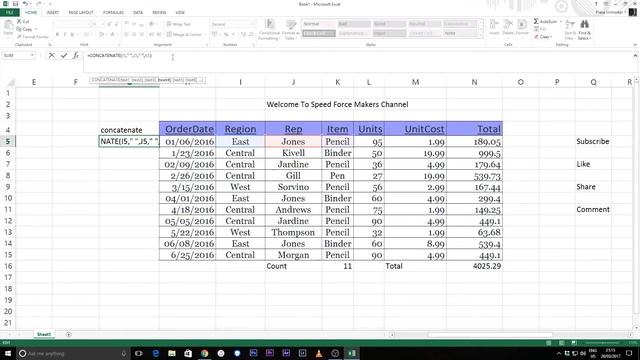Open the Insert Function fx dialog
640x360 pixels.
(x=76, y=56)
